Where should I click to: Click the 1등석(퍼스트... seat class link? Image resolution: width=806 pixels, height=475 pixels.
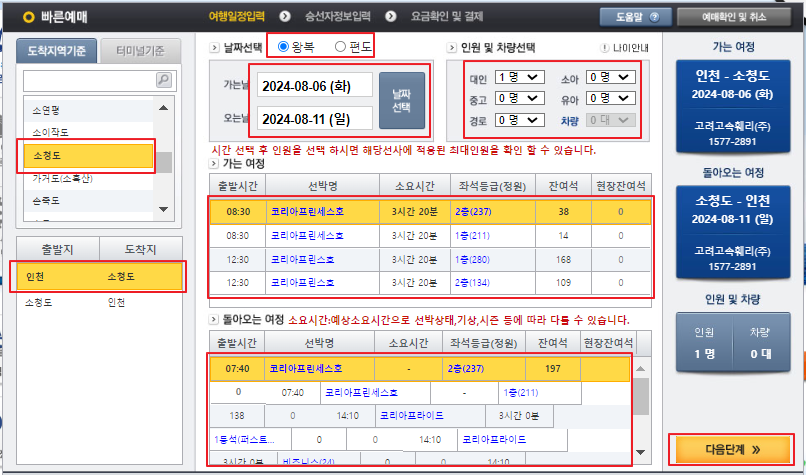pyautogui.click(x=244, y=440)
